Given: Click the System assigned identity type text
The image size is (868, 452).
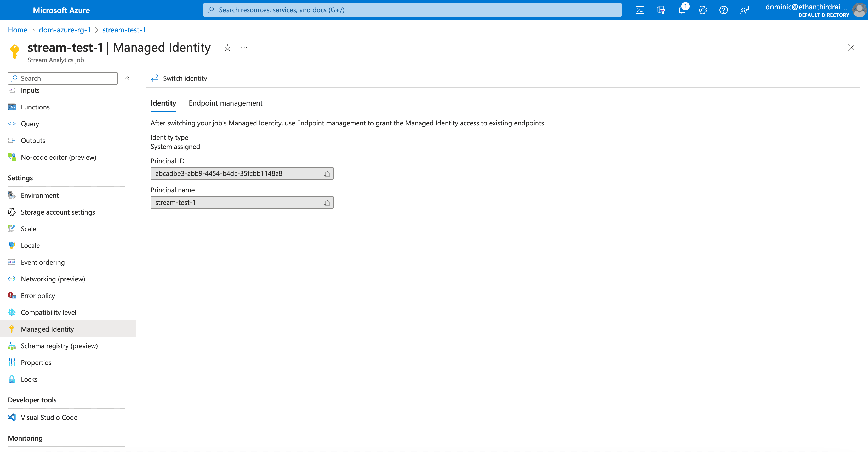Looking at the screenshot, I should [175, 147].
